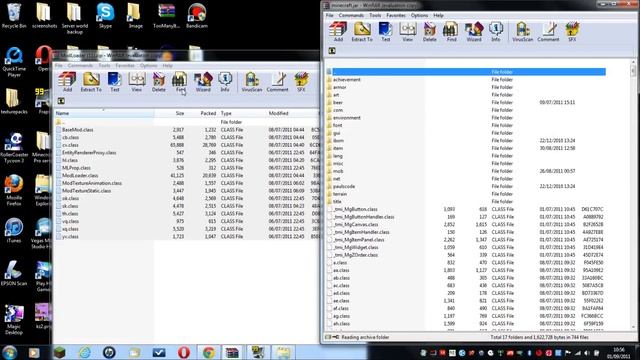Select achievement folder in minecraft.jar
Viewport: 640px width, 360px height.
pyautogui.click(x=347, y=80)
